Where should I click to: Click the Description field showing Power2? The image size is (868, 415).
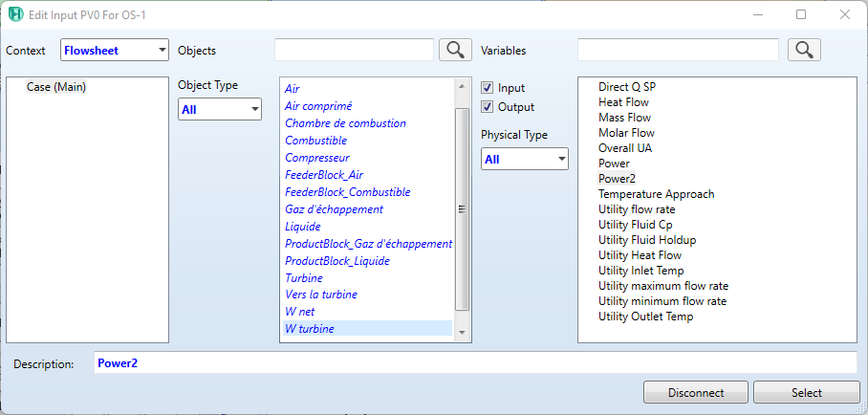tap(475, 363)
